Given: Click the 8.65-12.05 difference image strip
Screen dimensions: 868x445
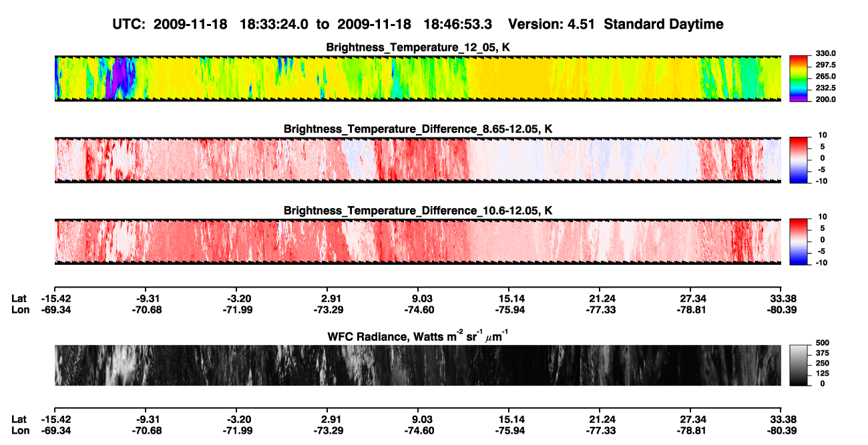Looking at the screenshot, I should (x=418, y=160).
